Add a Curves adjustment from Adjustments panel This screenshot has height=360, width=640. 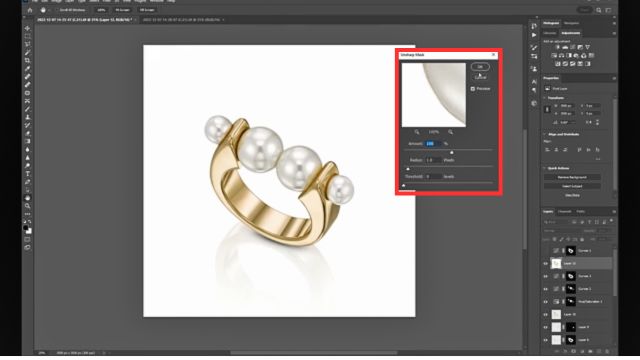573,47
